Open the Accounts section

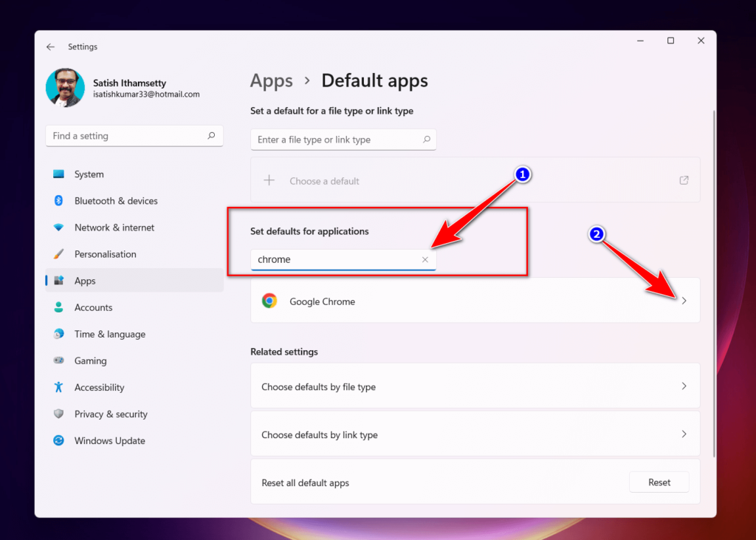pos(134,307)
